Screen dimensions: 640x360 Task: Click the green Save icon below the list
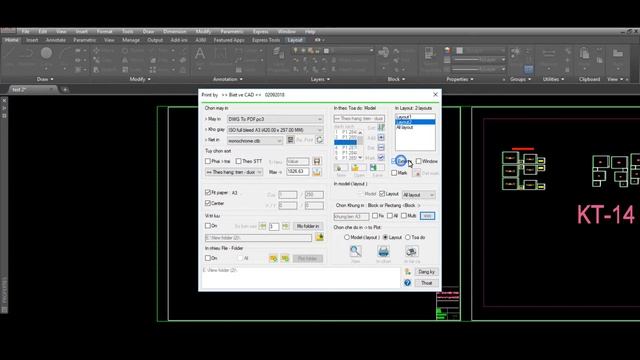(x=377, y=168)
